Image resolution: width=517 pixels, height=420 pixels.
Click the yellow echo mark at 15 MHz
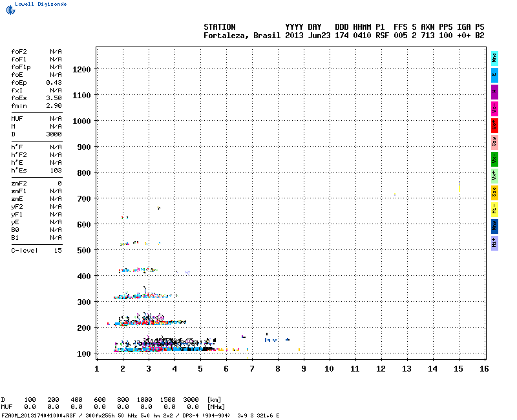(x=459, y=186)
